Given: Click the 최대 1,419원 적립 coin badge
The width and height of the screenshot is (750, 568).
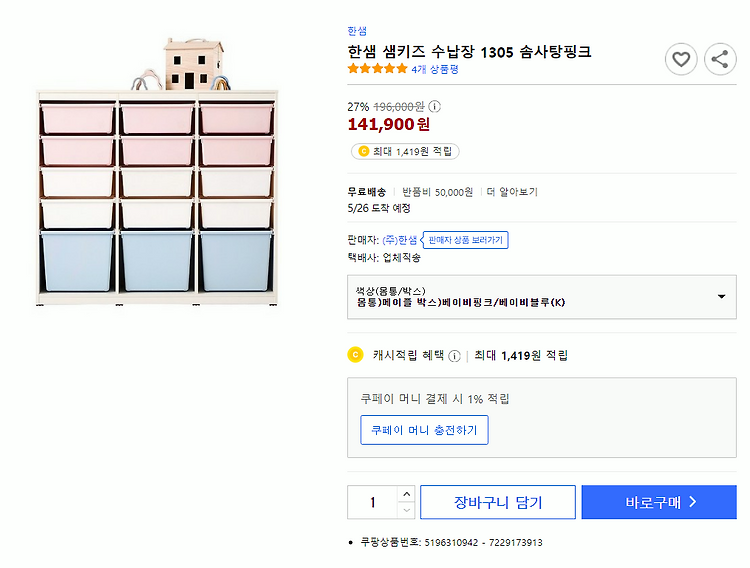Looking at the screenshot, I should pyautogui.click(x=405, y=151).
